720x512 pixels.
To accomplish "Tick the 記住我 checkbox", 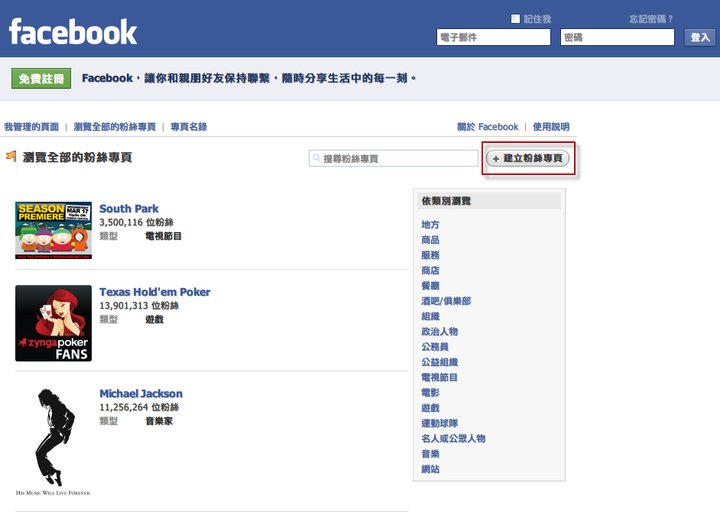I will (x=515, y=19).
